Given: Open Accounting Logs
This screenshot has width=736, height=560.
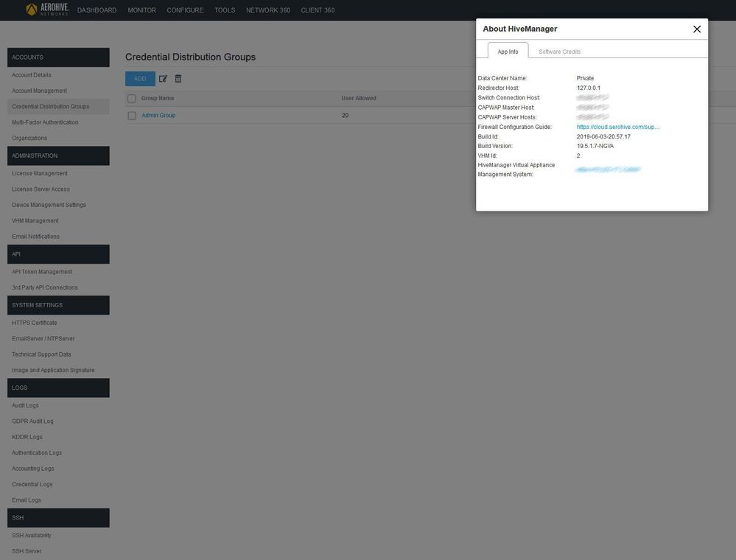Looking at the screenshot, I should pyautogui.click(x=33, y=469).
